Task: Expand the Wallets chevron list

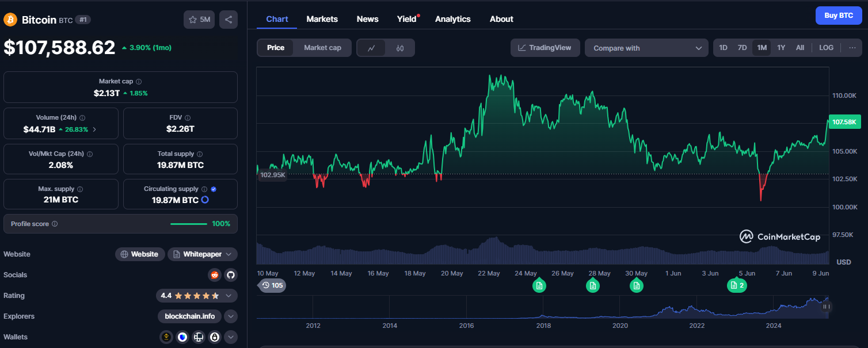Action: [x=231, y=337]
